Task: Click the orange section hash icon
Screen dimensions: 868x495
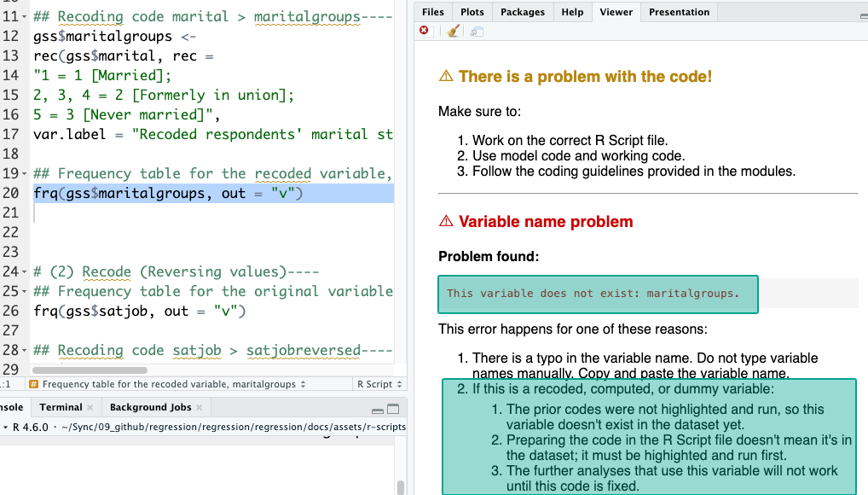Action: [x=33, y=384]
